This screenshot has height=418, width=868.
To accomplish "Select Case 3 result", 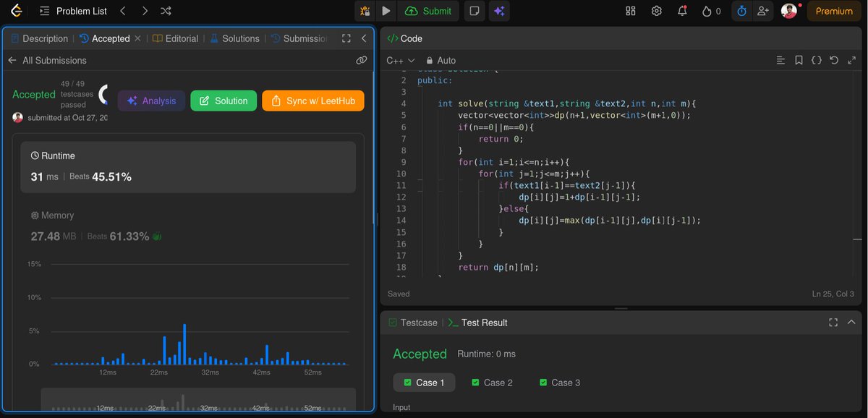I will pos(560,383).
